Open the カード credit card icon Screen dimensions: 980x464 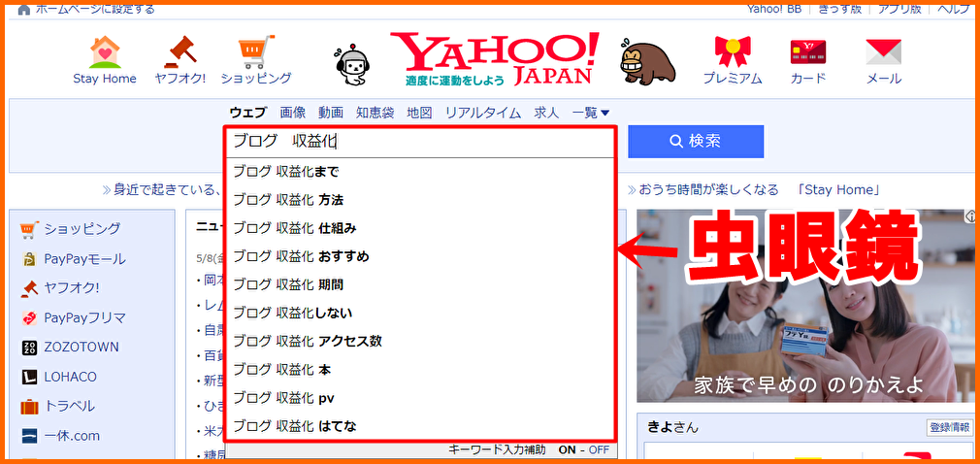[808, 52]
